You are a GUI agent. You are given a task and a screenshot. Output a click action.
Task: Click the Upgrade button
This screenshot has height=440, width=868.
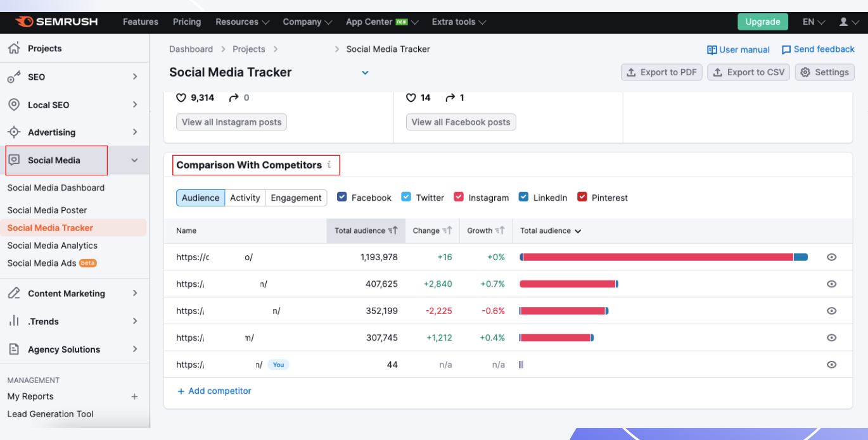pos(763,22)
